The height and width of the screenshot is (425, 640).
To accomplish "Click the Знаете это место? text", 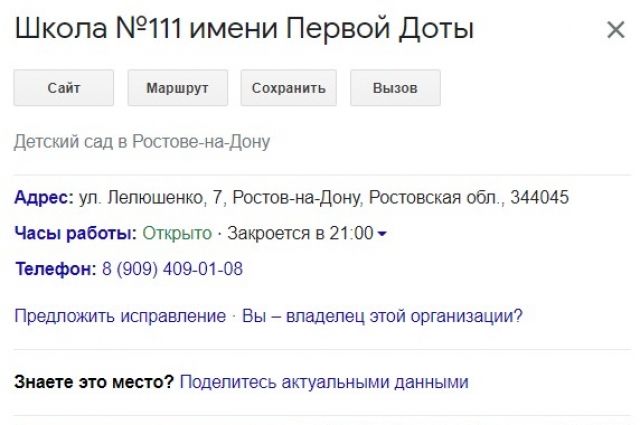I will pyautogui.click(x=94, y=382).
